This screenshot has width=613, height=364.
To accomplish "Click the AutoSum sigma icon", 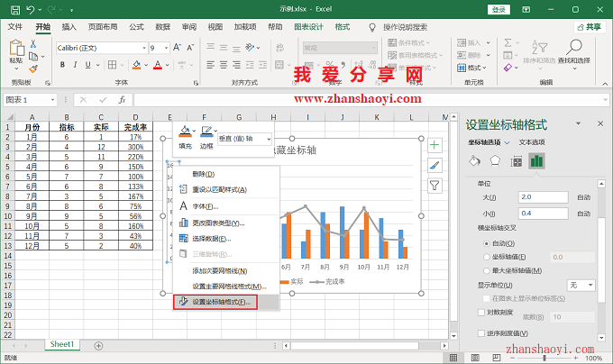I will click(508, 42).
